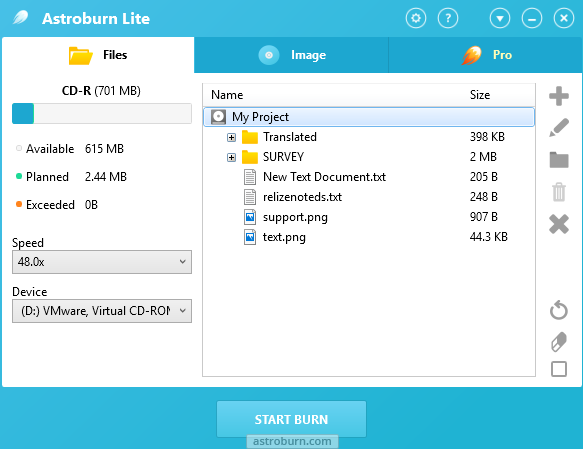Screen dimensions: 583x449
Task: Click the eraser disc icon
Action: click(x=559, y=341)
